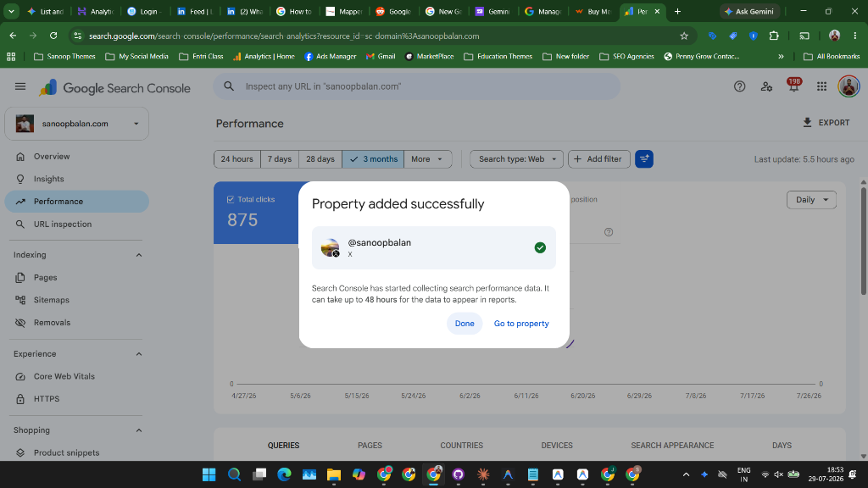Click the Google Search Console logo
This screenshot has width=868, height=488.
coord(114,88)
